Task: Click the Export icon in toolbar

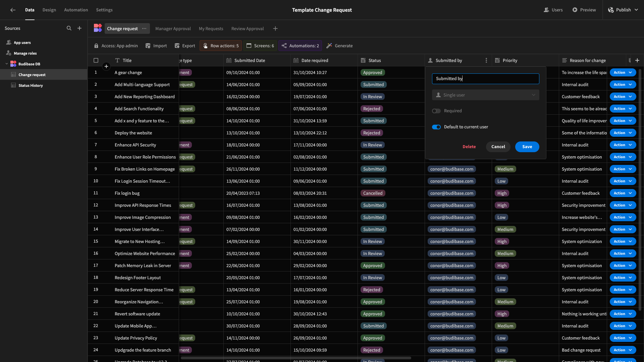Action: tap(177, 46)
